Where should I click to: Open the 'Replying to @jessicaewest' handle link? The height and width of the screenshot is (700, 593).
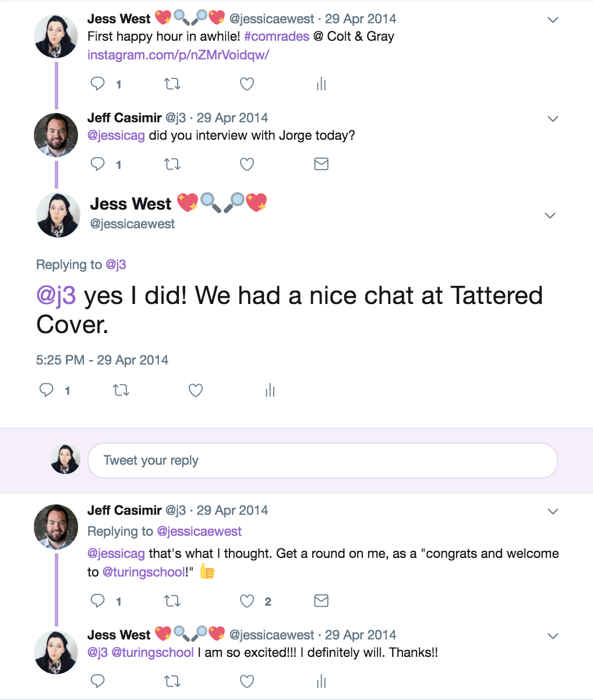tap(199, 531)
